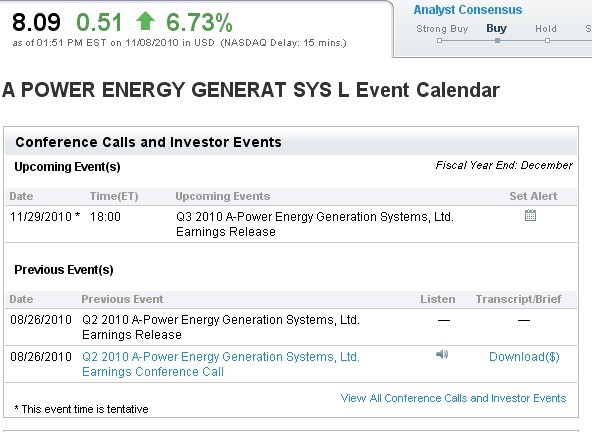Click the Analyst Consensus heading

468,10
